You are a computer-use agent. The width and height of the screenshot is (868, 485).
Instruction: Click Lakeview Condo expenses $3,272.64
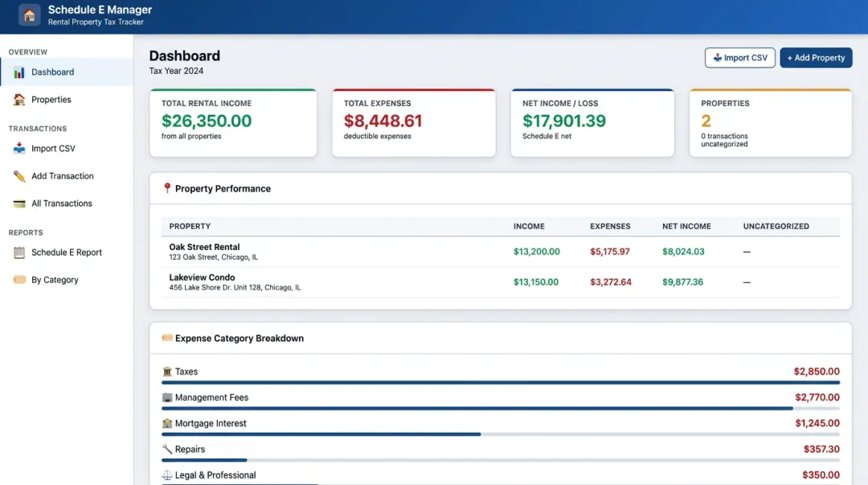point(611,282)
